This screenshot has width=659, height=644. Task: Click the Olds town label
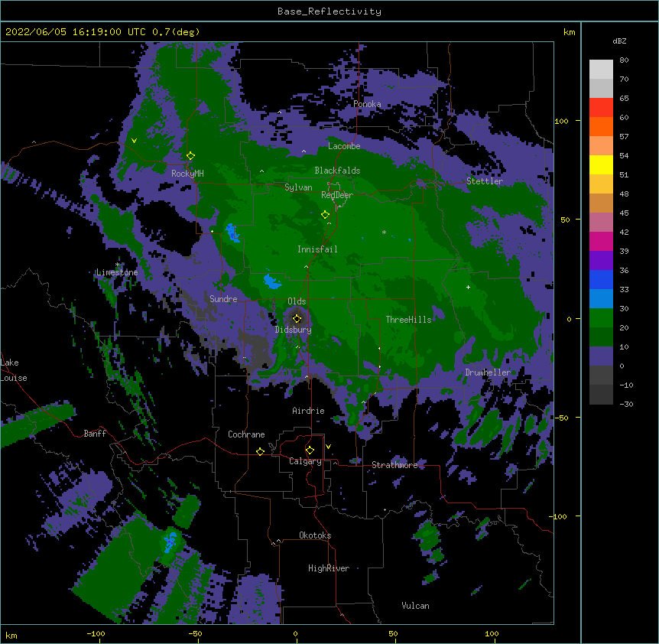297,301
